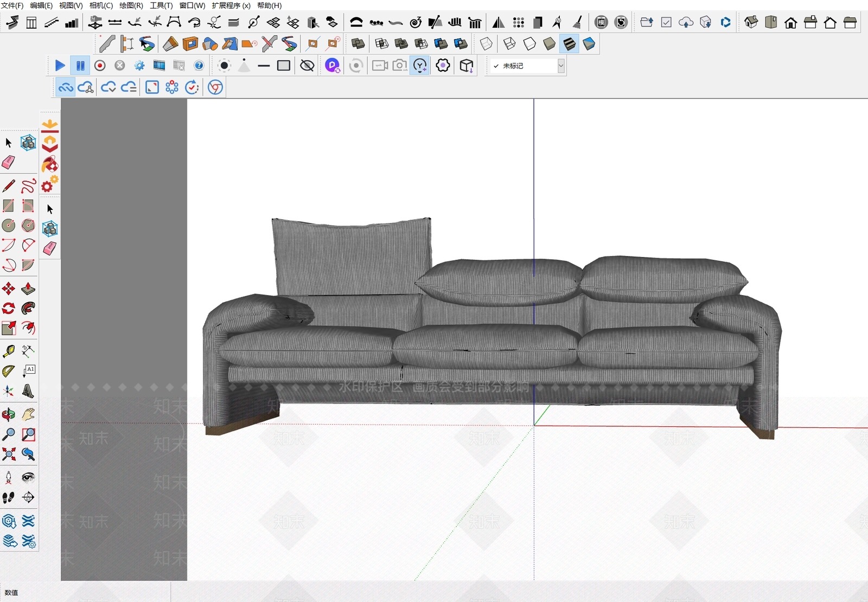Image resolution: width=868 pixels, height=602 pixels.
Task: Select the Paint Bucket tool in side toolbar
Action: click(50, 164)
